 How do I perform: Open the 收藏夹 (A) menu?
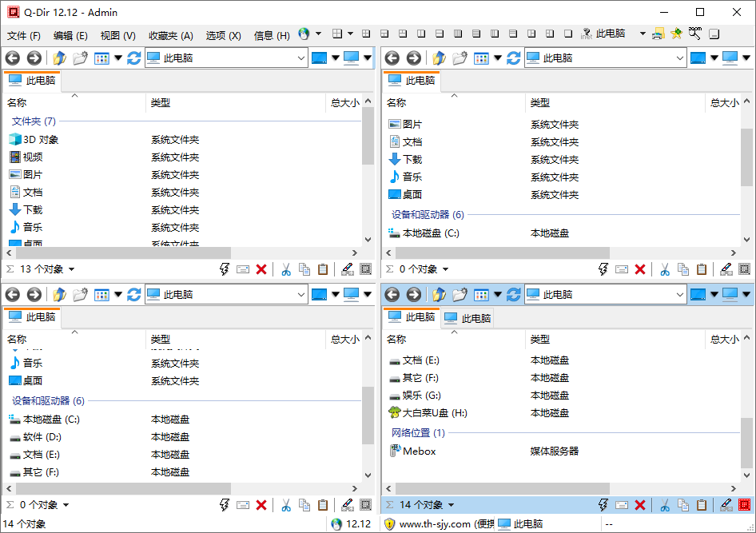170,35
